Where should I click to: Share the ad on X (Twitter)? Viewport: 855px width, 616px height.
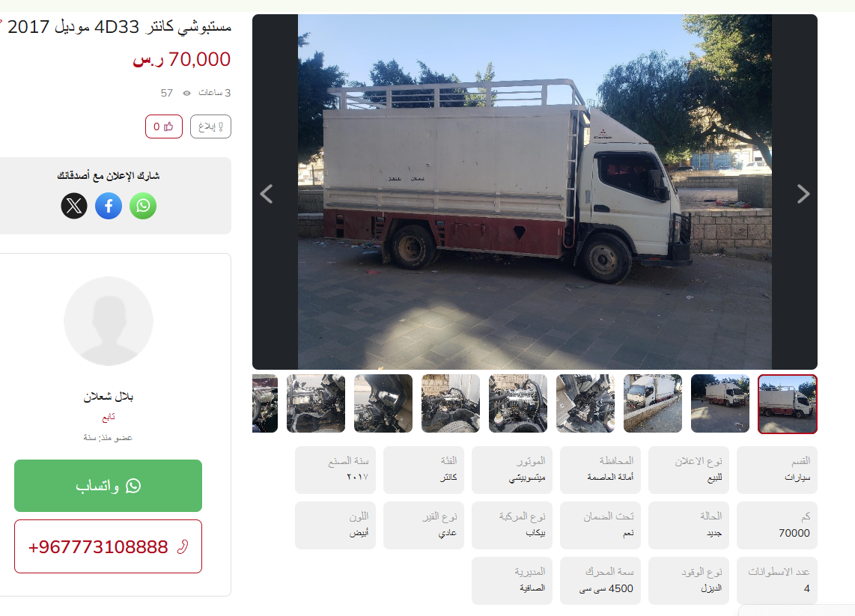tap(74, 206)
